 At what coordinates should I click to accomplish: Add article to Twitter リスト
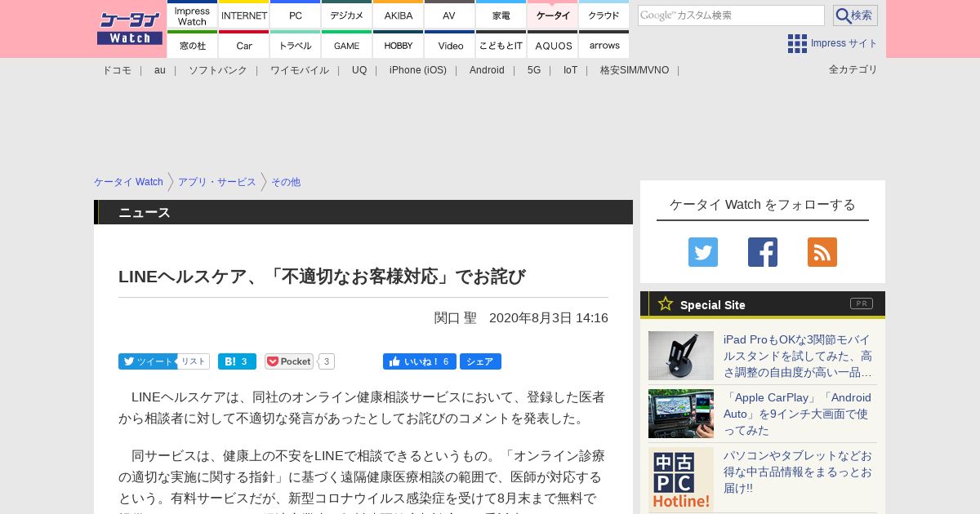[x=194, y=361]
